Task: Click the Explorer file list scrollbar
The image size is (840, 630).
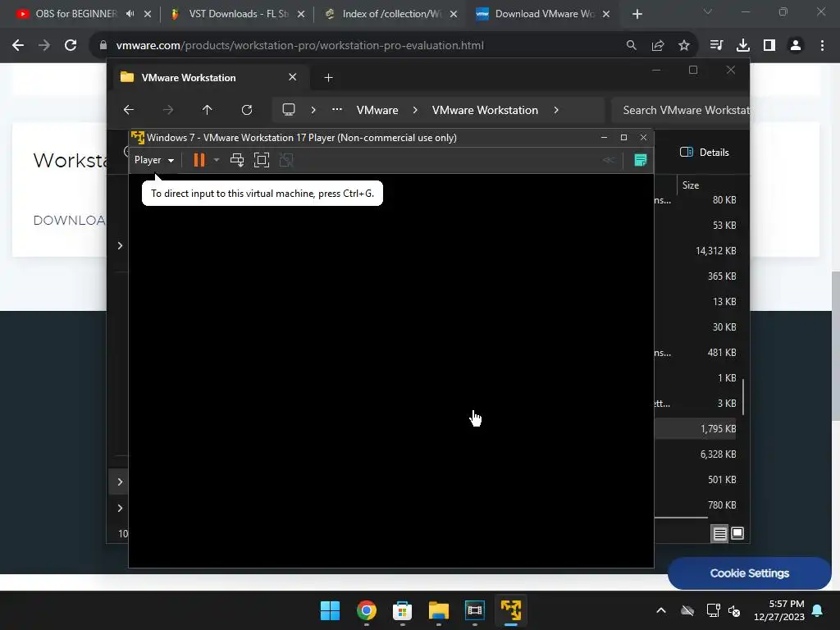Action: [743, 396]
